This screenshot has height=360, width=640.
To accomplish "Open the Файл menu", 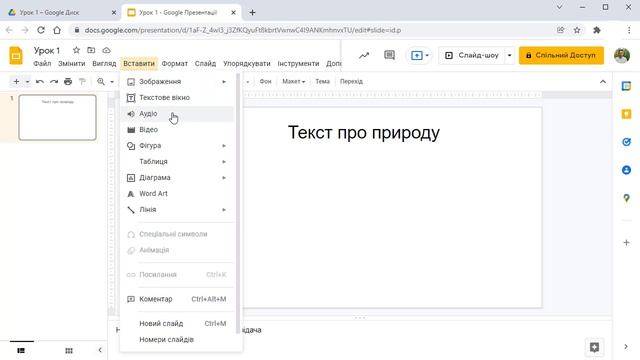I will [x=42, y=64].
